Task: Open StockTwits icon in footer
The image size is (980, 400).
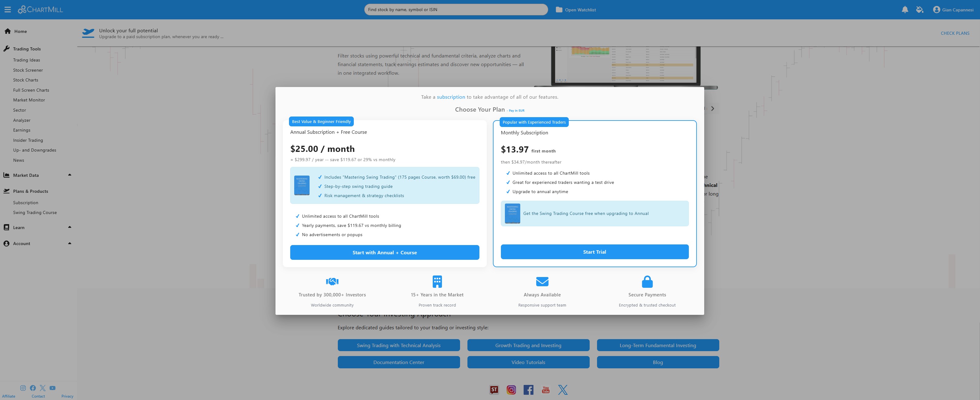Action: (x=494, y=390)
